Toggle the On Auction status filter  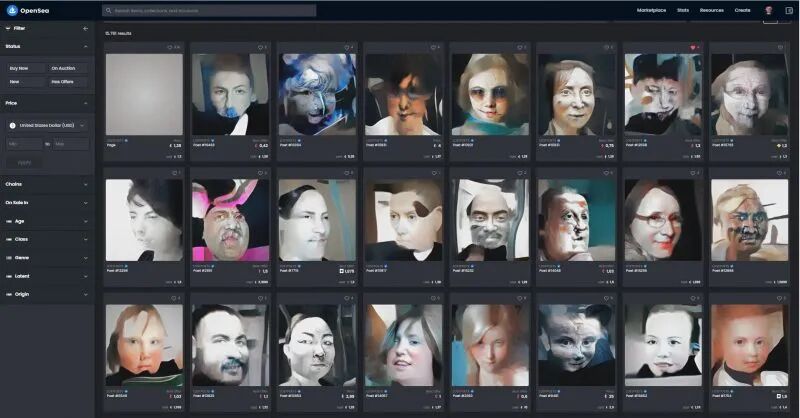[x=68, y=68]
